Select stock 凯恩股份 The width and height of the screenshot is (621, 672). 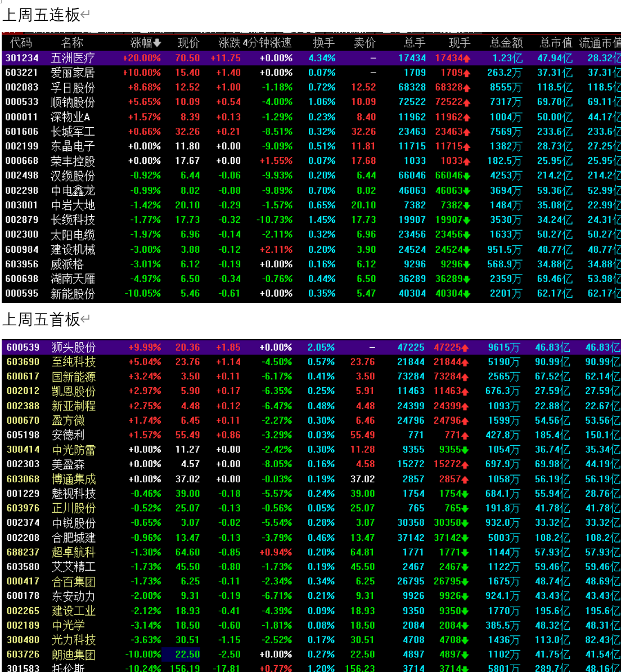pyautogui.click(x=74, y=391)
